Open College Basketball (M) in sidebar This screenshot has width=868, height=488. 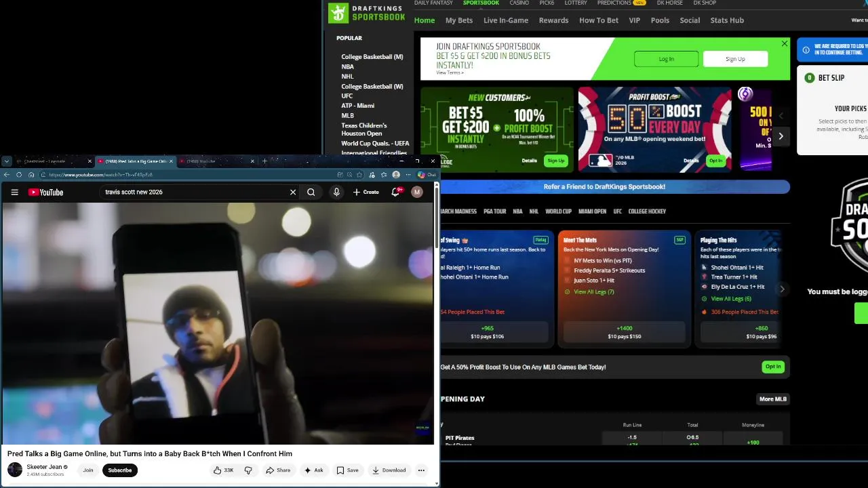coord(372,57)
